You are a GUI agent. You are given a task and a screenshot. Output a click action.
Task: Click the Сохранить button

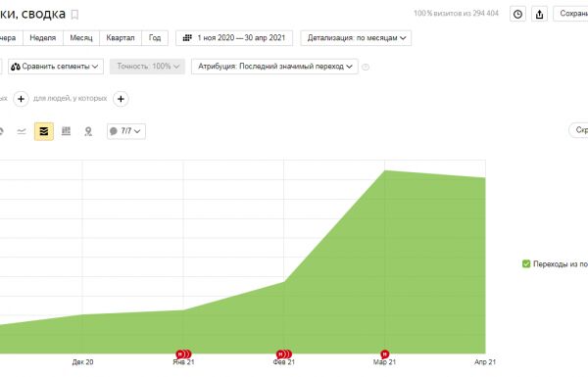click(570, 14)
